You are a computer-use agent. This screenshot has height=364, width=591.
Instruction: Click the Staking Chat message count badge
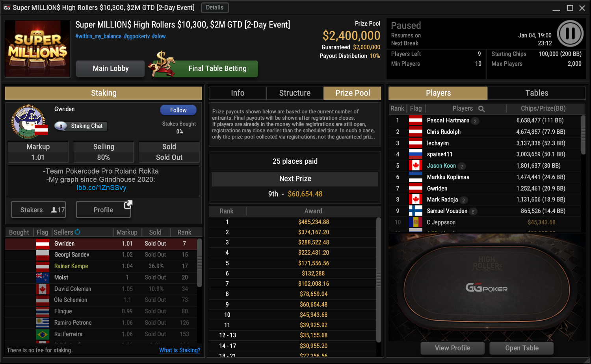pos(61,126)
